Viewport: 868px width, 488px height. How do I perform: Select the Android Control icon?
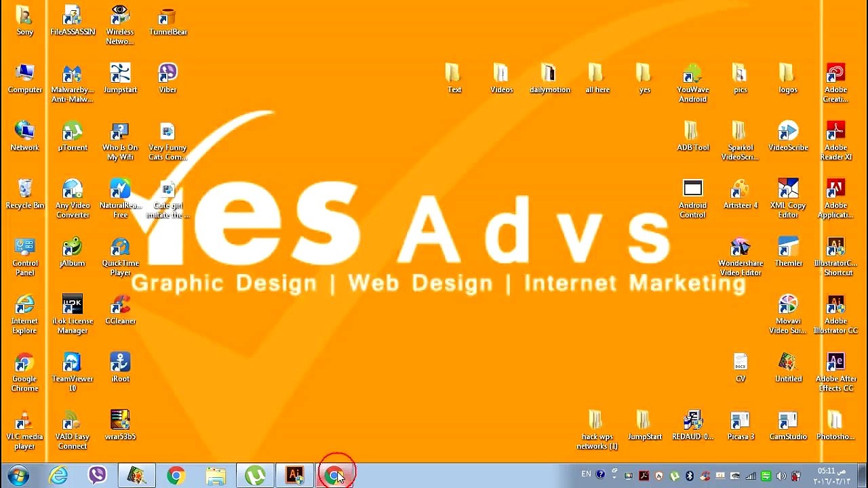coord(692,199)
